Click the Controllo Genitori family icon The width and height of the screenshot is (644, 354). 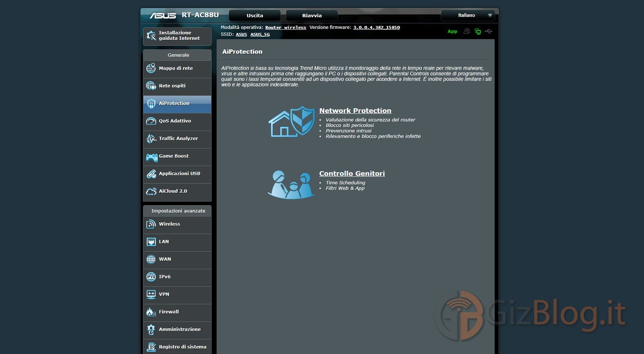click(x=291, y=184)
